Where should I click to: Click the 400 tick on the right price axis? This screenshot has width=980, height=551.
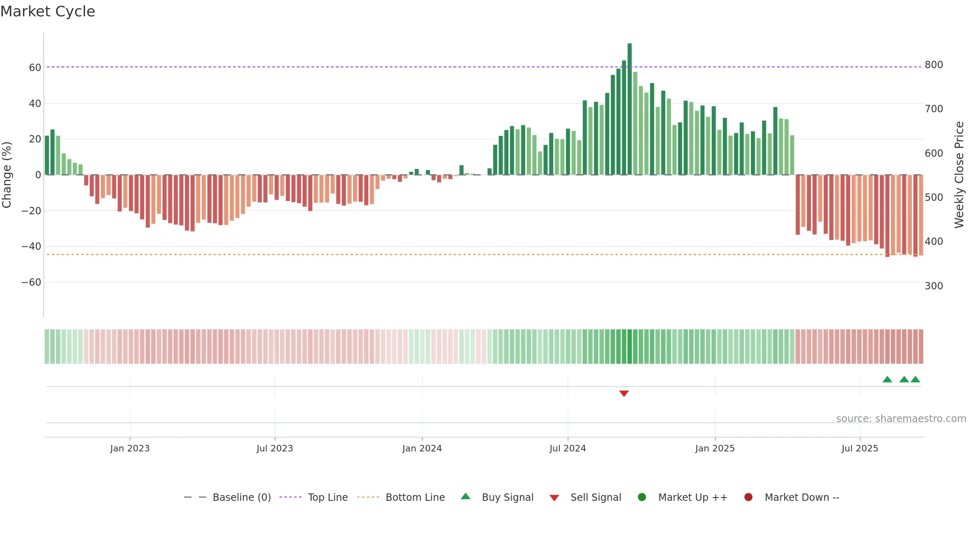coord(934,241)
